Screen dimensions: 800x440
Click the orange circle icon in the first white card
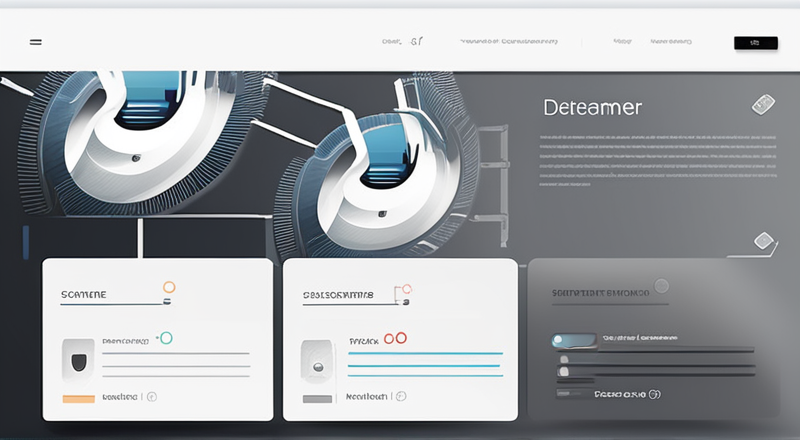tap(169, 288)
